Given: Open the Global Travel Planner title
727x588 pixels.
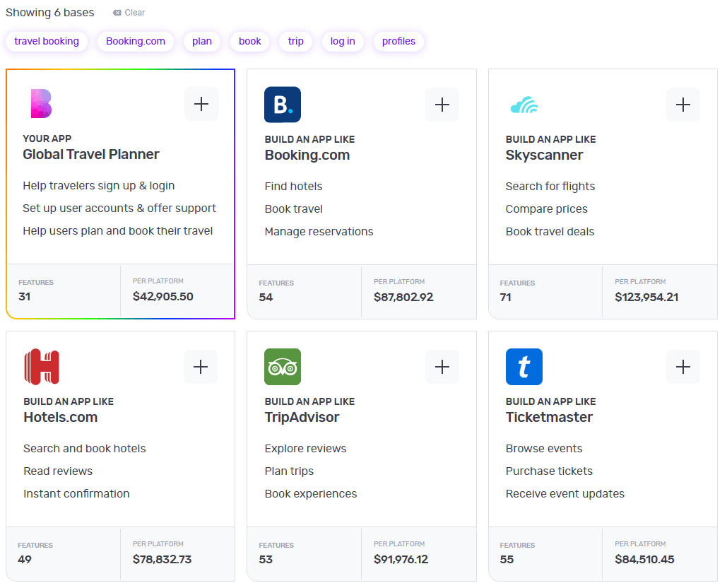Looking at the screenshot, I should [x=91, y=154].
